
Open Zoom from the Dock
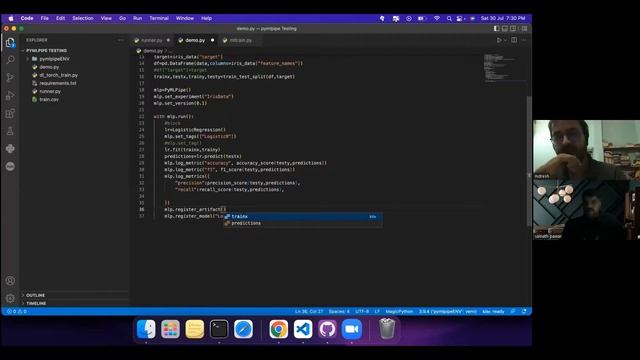click(352, 329)
